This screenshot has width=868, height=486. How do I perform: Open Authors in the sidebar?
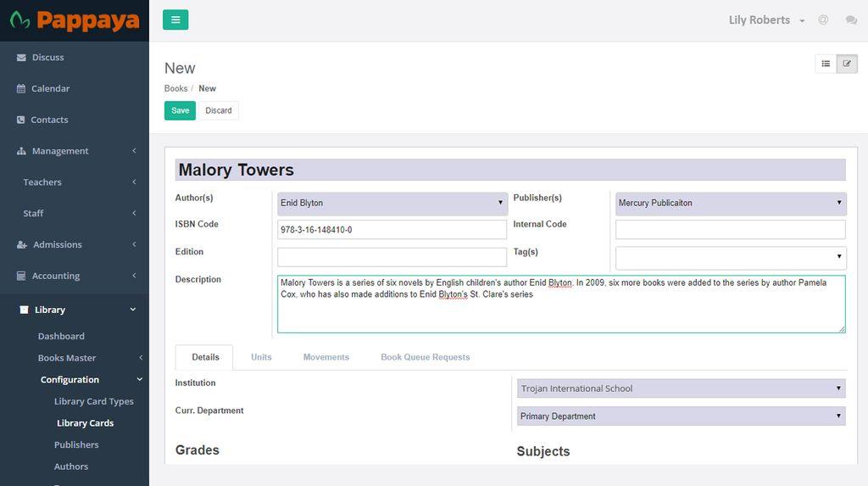(x=71, y=466)
